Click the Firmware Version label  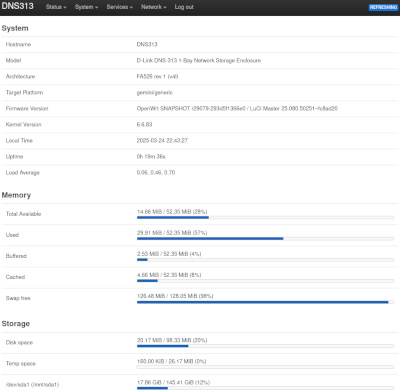click(x=27, y=108)
